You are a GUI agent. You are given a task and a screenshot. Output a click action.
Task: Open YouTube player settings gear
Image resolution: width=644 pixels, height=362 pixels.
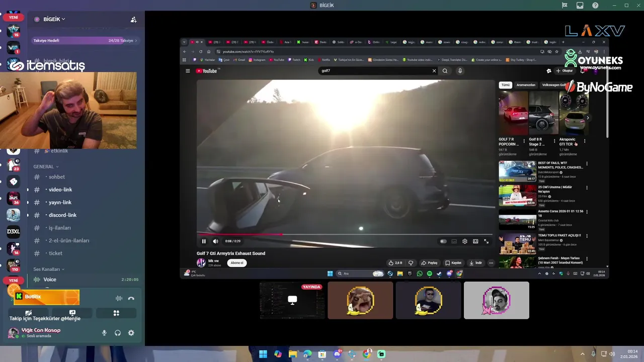pos(465,241)
